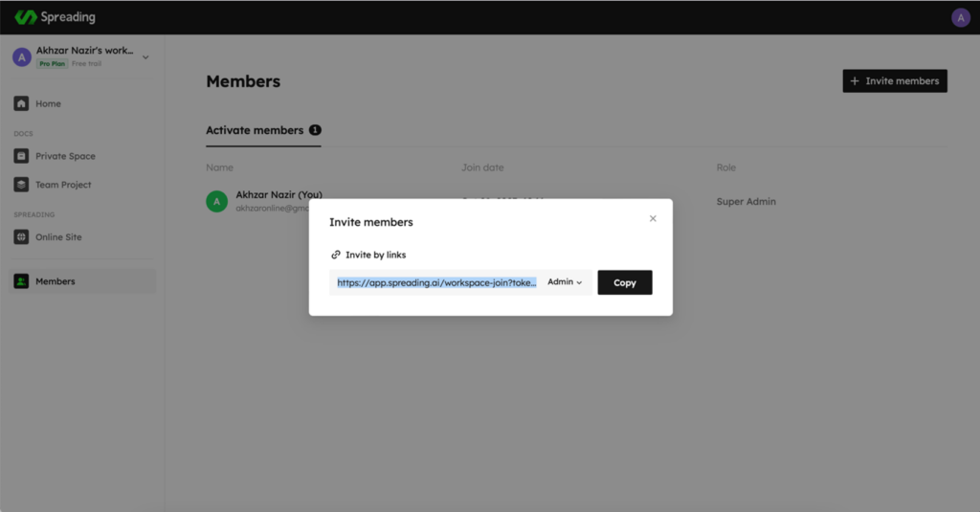Click the Members page heading
The image size is (980, 512).
pyautogui.click(x=243, y=81)
